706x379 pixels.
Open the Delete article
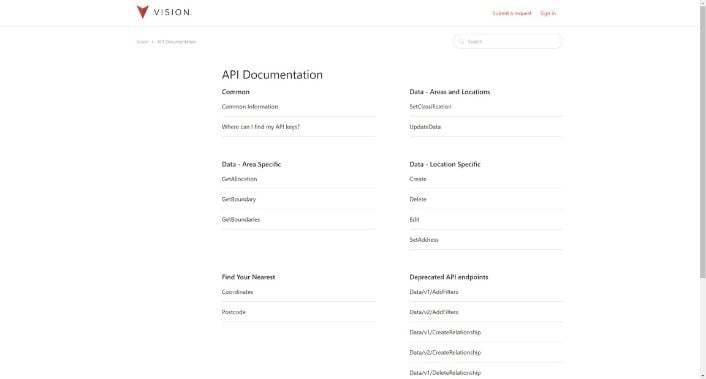418,199
